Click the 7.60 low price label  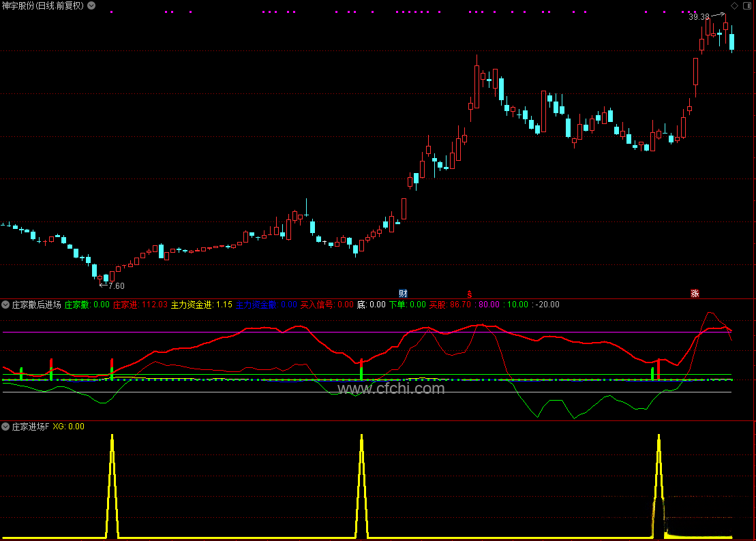(117, 286)
